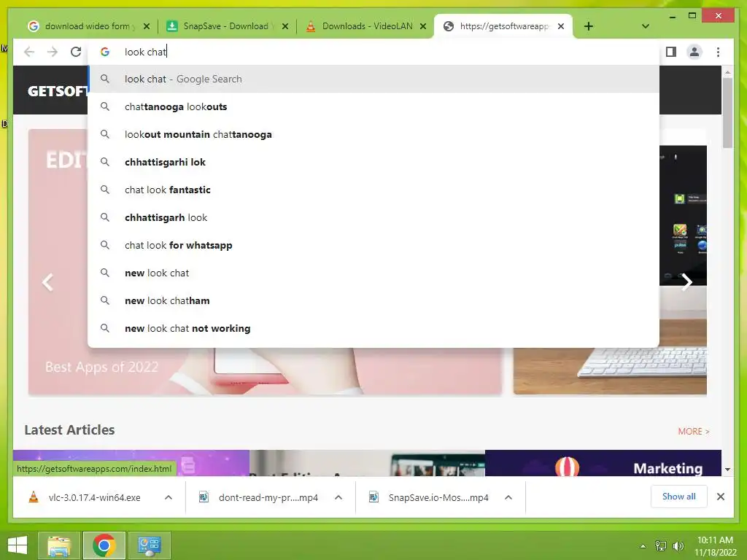747x560 pixels.
Task: Click magnifier icon beside 'new look chatham'
Action: click(x=105, y=300)
